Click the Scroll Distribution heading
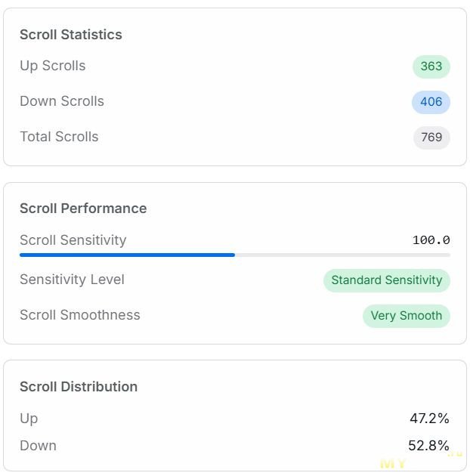This screenshot has width=470, height=476. tap(79, 387)
